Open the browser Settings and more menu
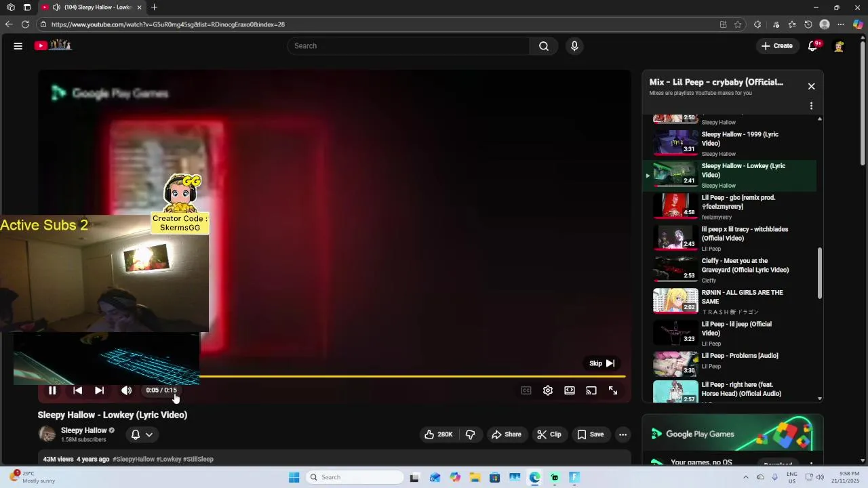The width and height of the screenshot is (868, 488). point(841,24)
